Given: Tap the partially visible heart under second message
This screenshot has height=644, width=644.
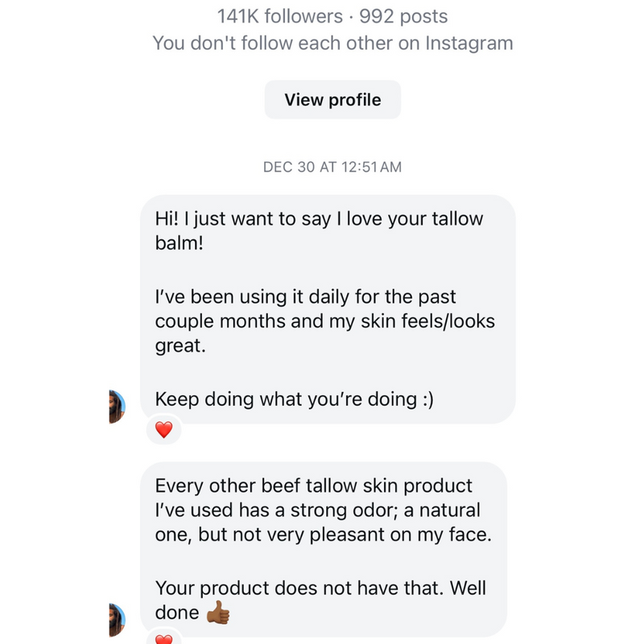Looking at the screenshot, I should (164, 640).
